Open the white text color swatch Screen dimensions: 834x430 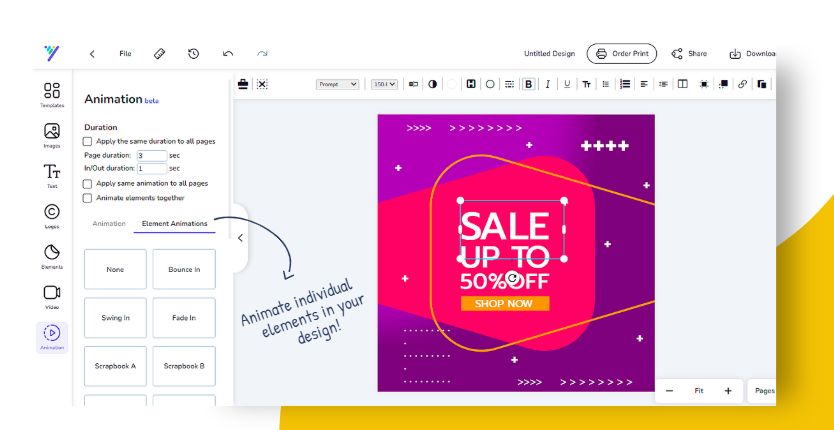click(x=452, y=84)
